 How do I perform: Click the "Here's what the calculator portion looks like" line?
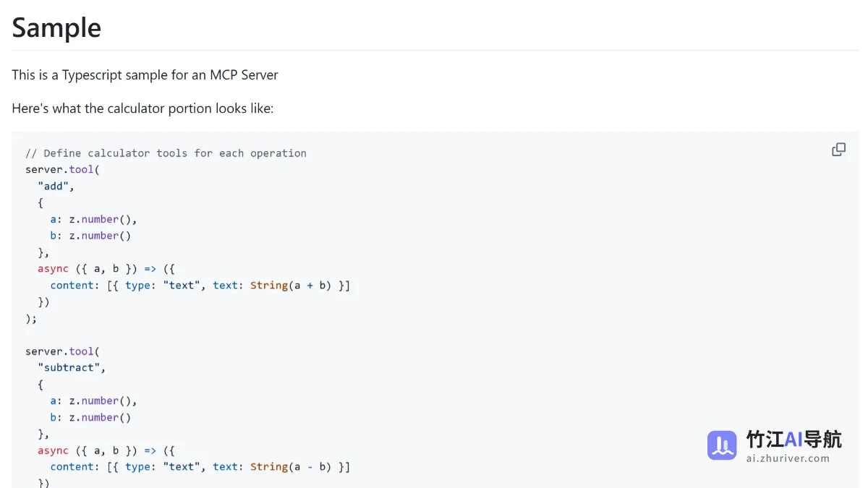click(x=142, y=108)
